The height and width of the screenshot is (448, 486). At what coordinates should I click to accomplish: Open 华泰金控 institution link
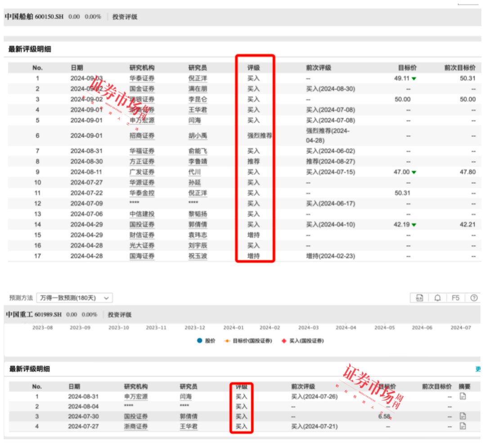click(142, 193)
